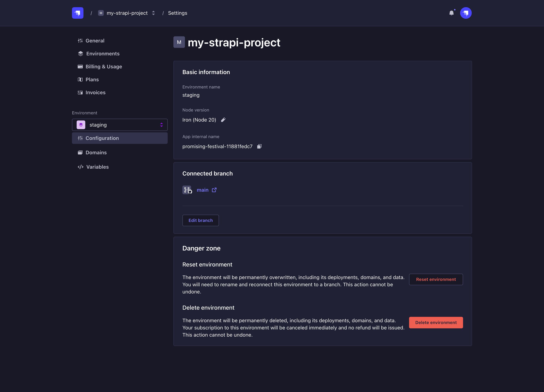Image resolution: width=544 pixels, height=392 pixels.
Task: Open the staging environment dropdown
Action: [120, 124]
